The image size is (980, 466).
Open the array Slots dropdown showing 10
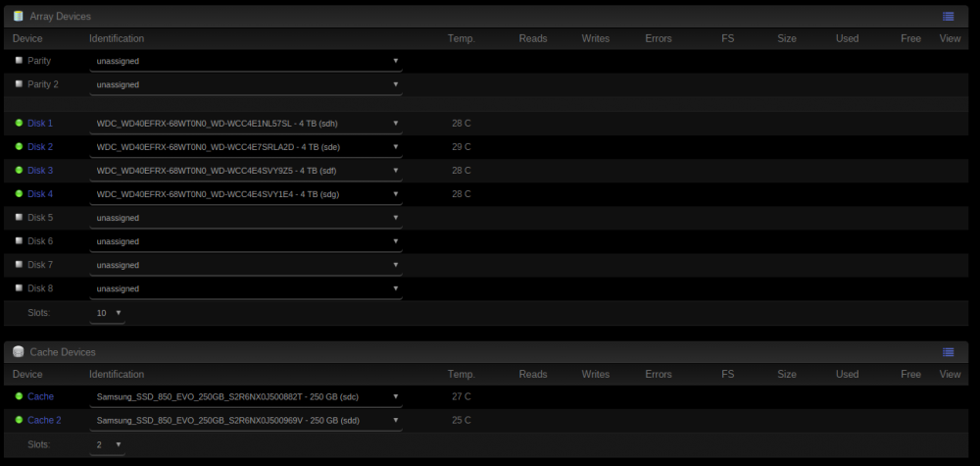coord(107,313)
